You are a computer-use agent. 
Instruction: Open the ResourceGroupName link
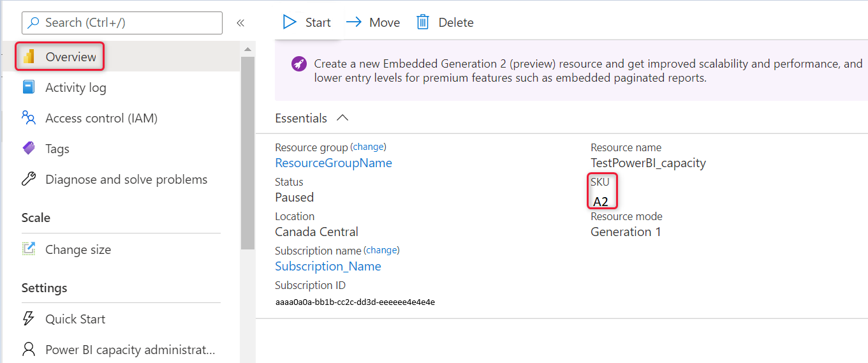[x=333, y=163]
